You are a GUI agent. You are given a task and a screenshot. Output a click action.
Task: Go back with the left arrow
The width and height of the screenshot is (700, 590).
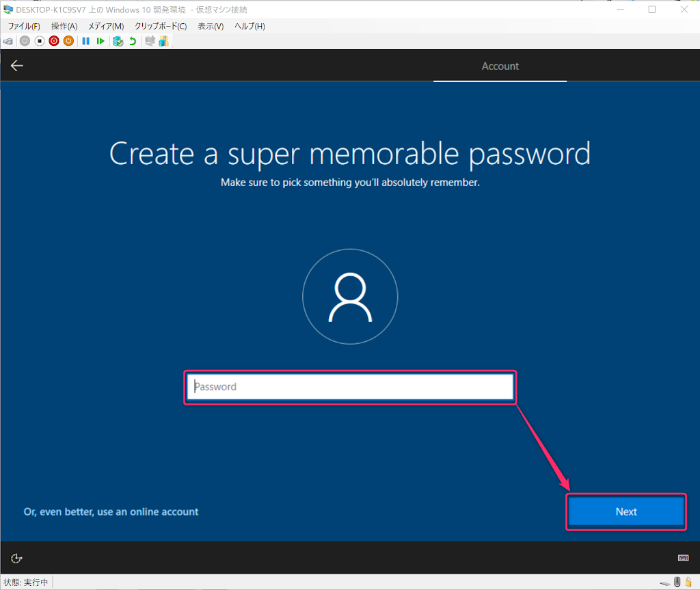point(17,66)
